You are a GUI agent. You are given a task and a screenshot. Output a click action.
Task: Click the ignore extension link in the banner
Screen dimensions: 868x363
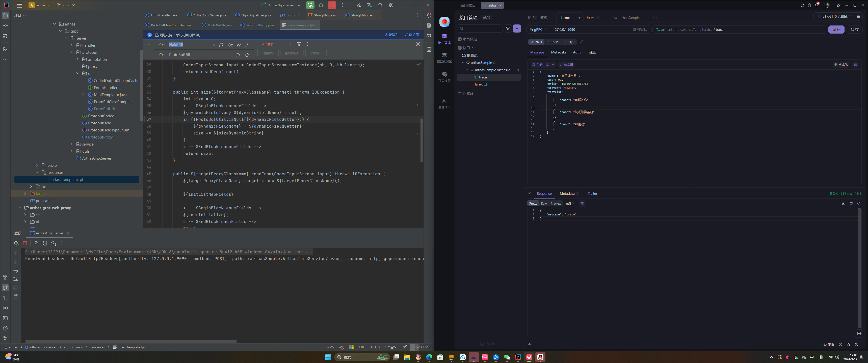coord(412,35)
